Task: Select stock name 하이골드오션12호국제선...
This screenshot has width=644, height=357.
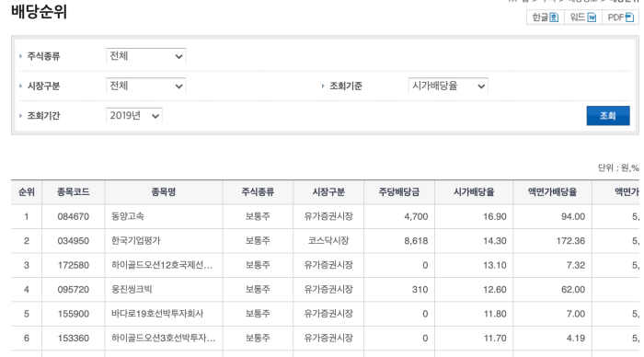Action: click(162, 265)
